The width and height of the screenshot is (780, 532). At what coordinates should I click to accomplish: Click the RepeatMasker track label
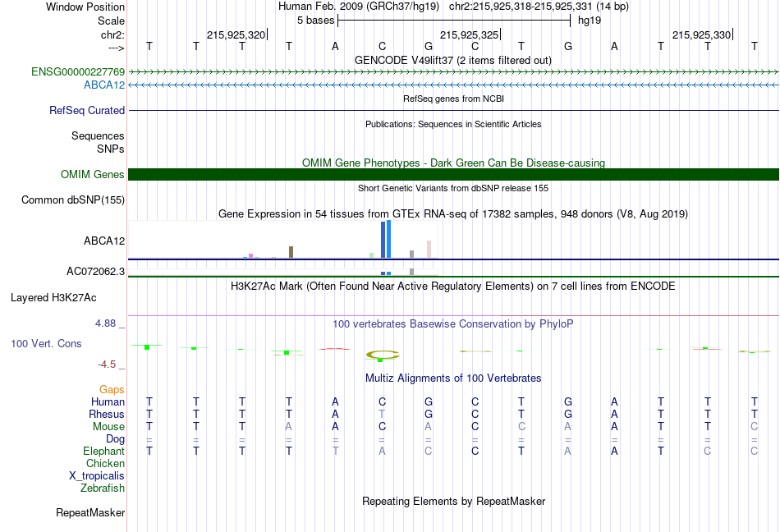90,512
